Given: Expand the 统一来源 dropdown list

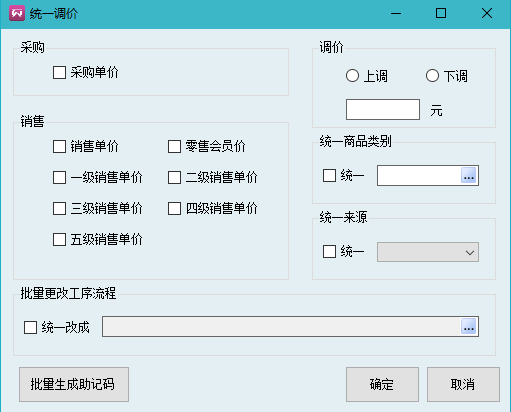Looking at the screenshot, I should pos(428,252).
